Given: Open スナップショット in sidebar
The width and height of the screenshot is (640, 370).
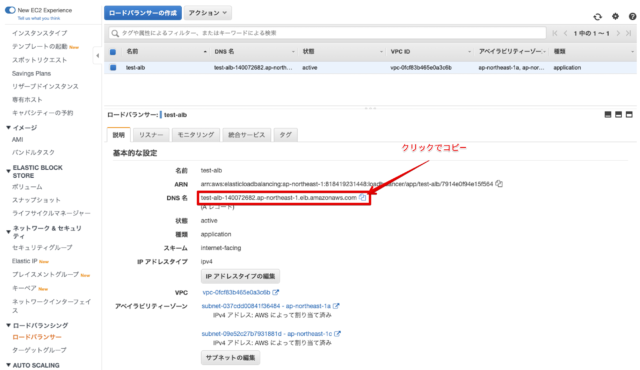Looking at the screenshot, I should [x=36, y=200].
